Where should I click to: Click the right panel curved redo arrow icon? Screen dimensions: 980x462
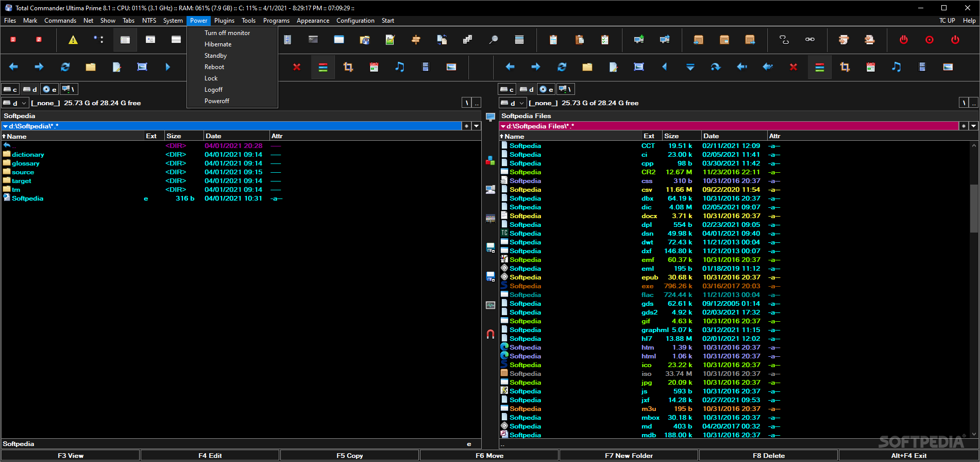click(x=716, y=67)
